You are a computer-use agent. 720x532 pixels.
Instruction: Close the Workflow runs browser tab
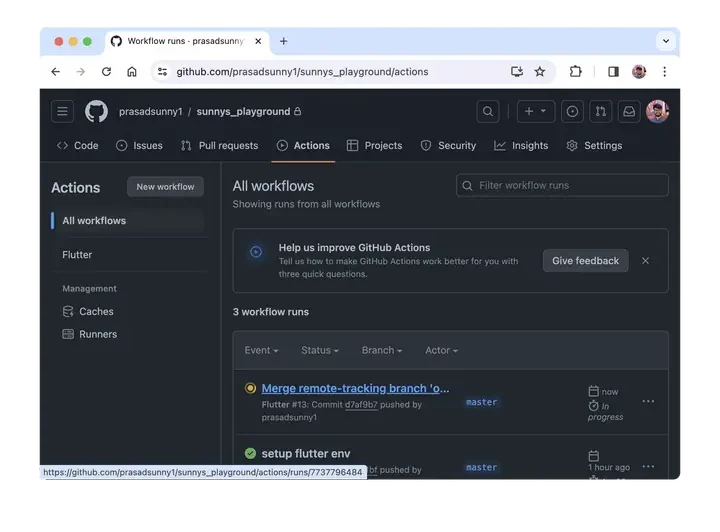click(x=258, y=41)
